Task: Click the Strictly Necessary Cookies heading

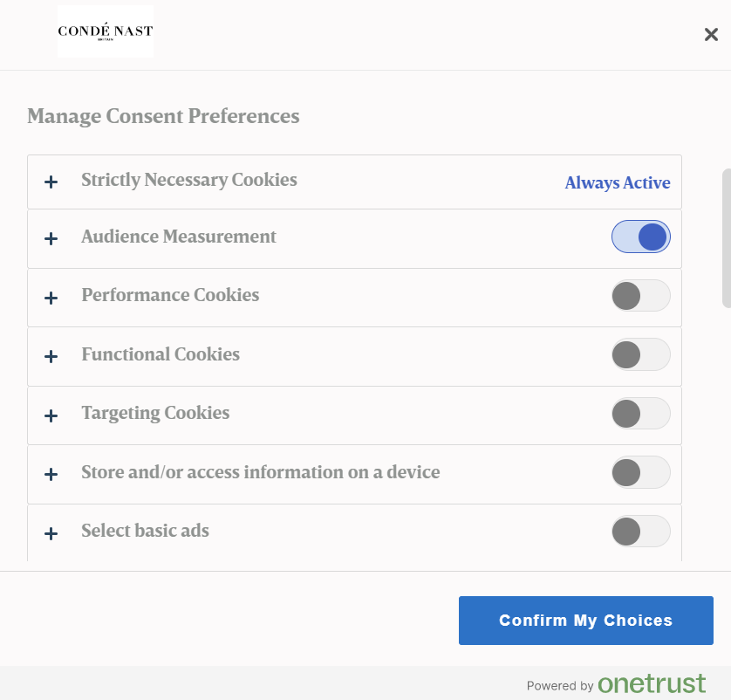Action: [189, 180]
